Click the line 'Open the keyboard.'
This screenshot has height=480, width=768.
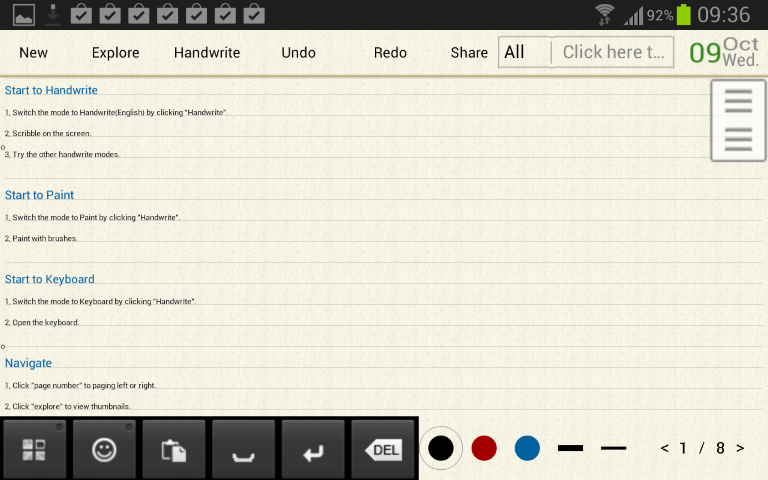pyautogui.click(x=42, y=322)
